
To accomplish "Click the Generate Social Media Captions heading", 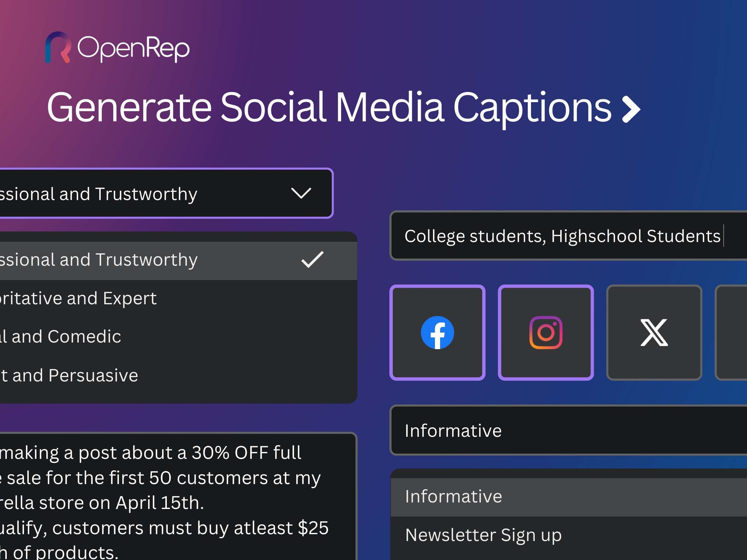I will tap(329, 107).
